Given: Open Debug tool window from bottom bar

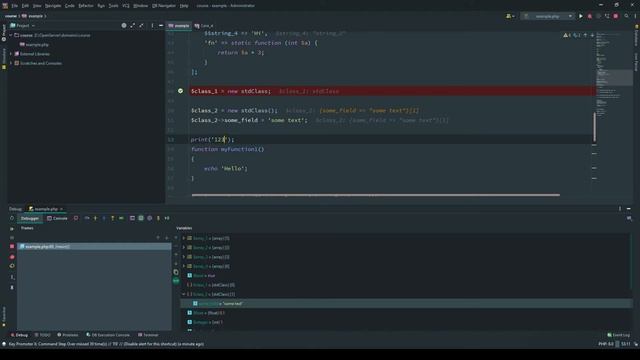Looking at the screenshot, I should click(x=19, y=335).
